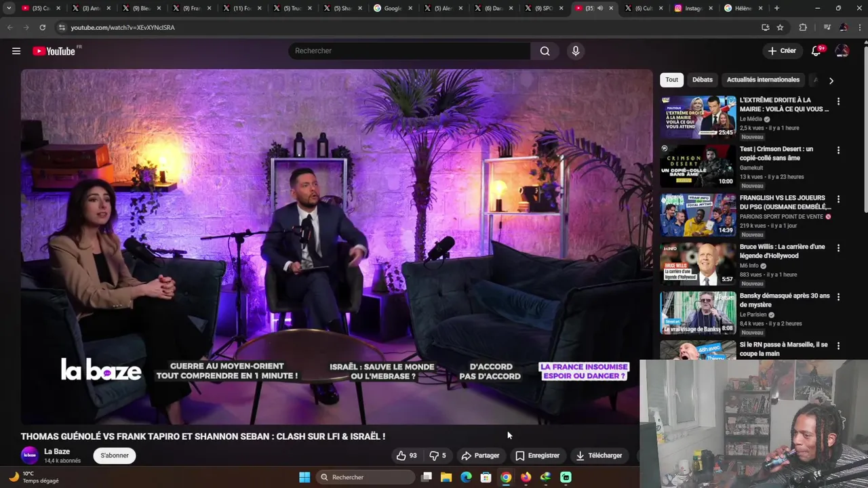Show more filter chips with right chevron
The image size is (868, 488).
coord(831,80)
